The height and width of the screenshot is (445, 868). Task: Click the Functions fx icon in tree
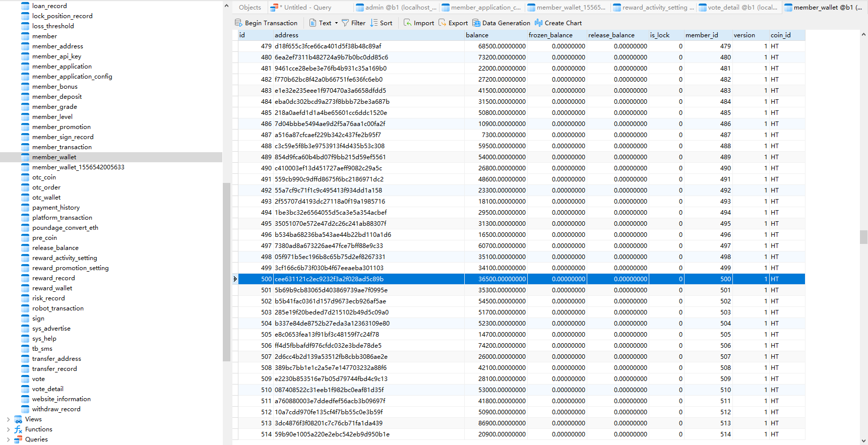tap(18, 429)
